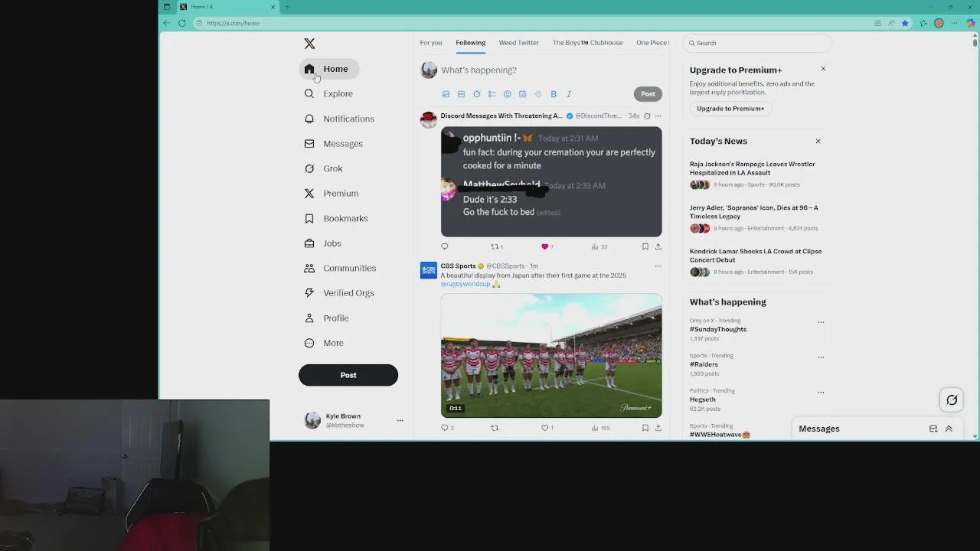Add a GIF to new post
Viewport: 980px width, 551px height.
point(461,94)
